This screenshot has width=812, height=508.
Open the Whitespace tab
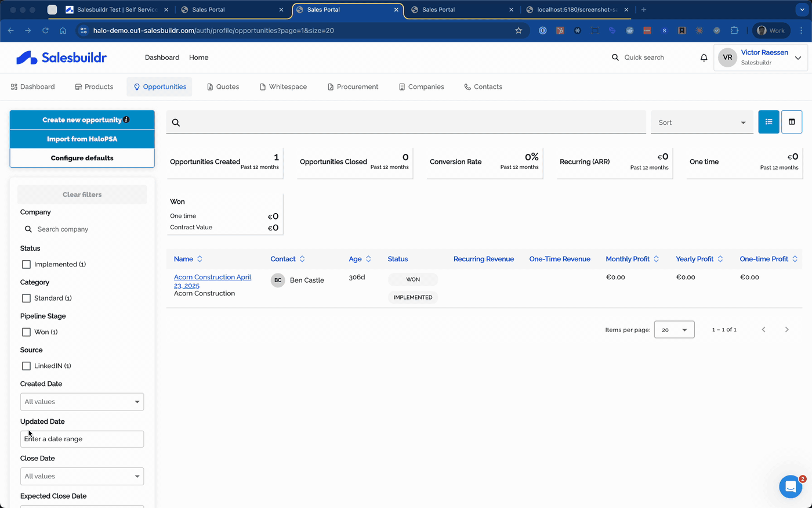click(x=283, y=87)
